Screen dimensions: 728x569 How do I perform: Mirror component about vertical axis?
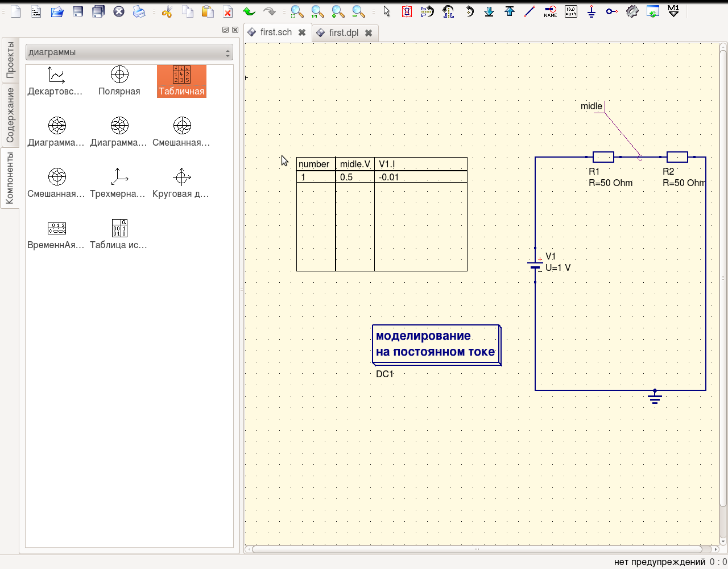pyautogui.click(x=448, y=11)
